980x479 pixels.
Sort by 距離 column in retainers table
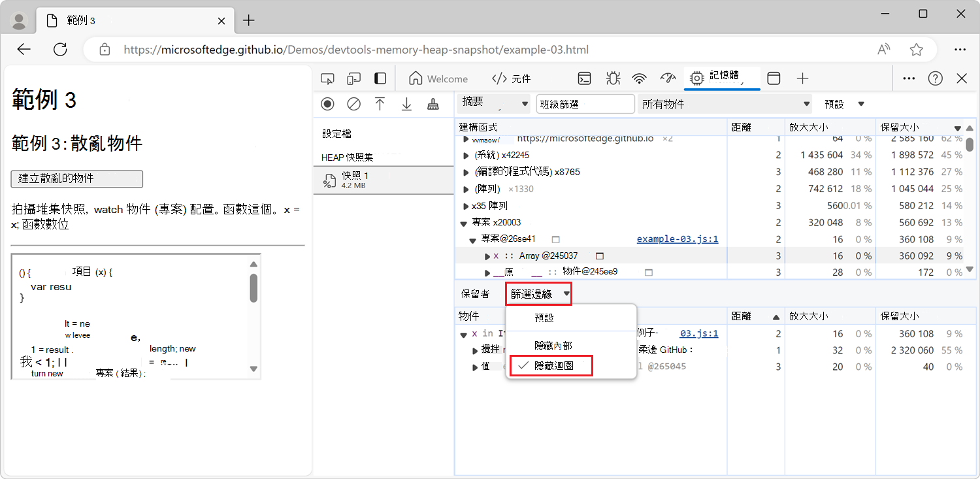pos(755,316)
